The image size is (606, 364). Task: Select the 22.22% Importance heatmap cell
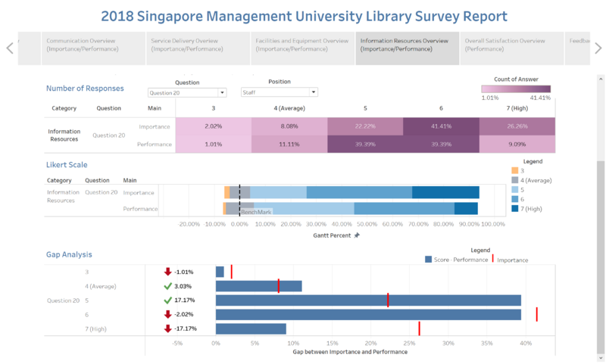[x=365, y=126]
